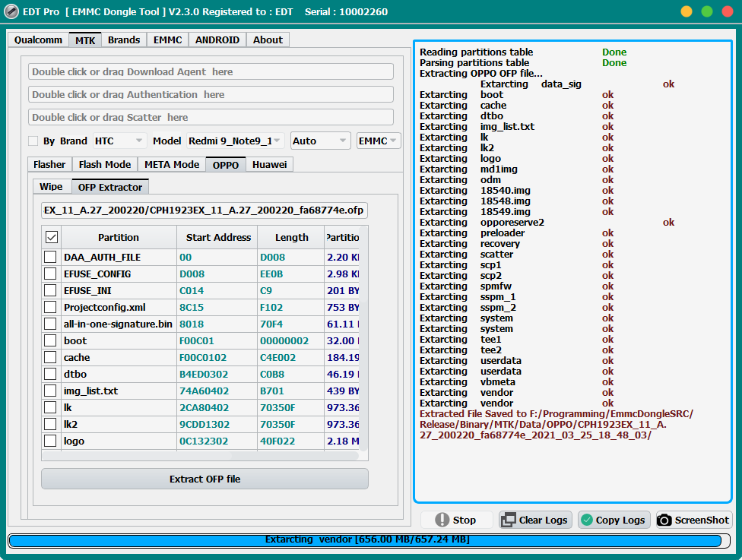Image resolution: width=742 pixels, height=560 pixels.
Task: Click the Download Agent file field
Action: coord(211,72)
